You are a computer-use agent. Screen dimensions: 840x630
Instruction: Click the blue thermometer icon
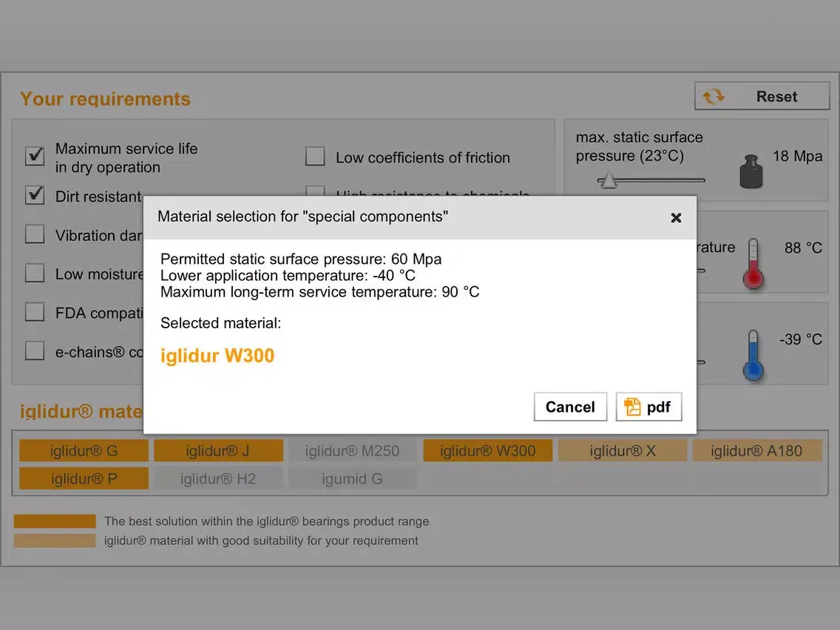753,355
